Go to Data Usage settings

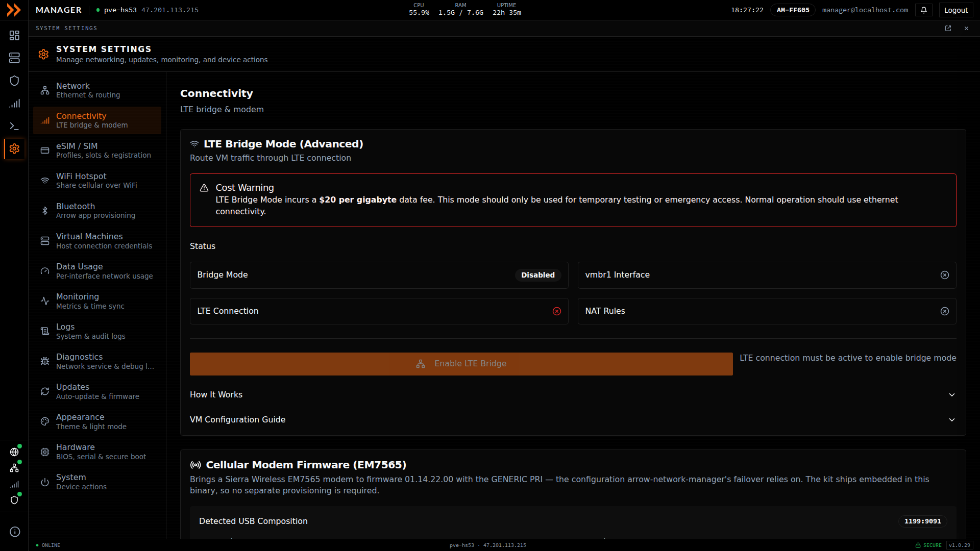(97, 271)
